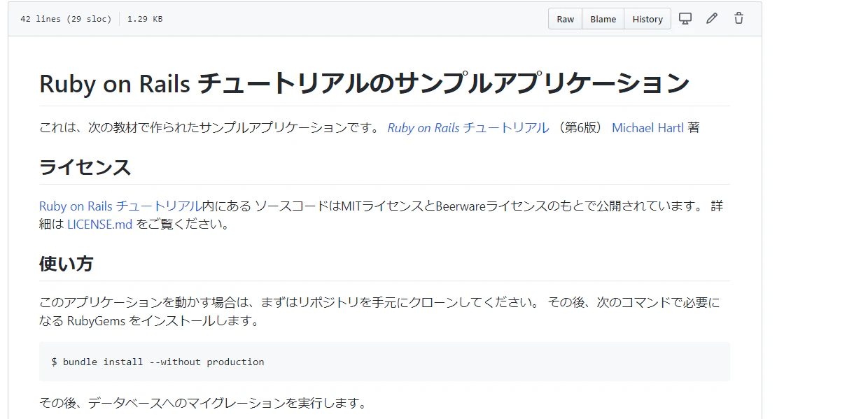The height and width of the screenshot is (419, 868).
Task: Click the bundle install command code block
Action: point(384,362)
